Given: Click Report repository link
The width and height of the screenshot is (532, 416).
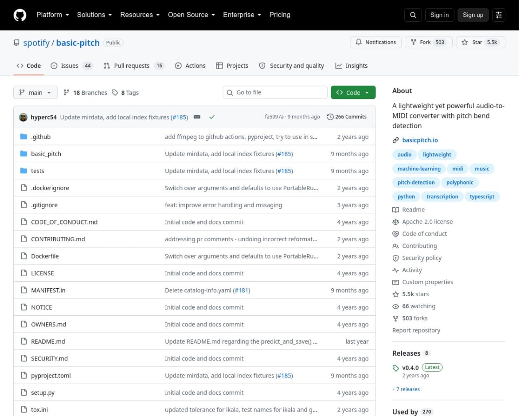Looking at the screenshot, I should click(x=416, y=330).
